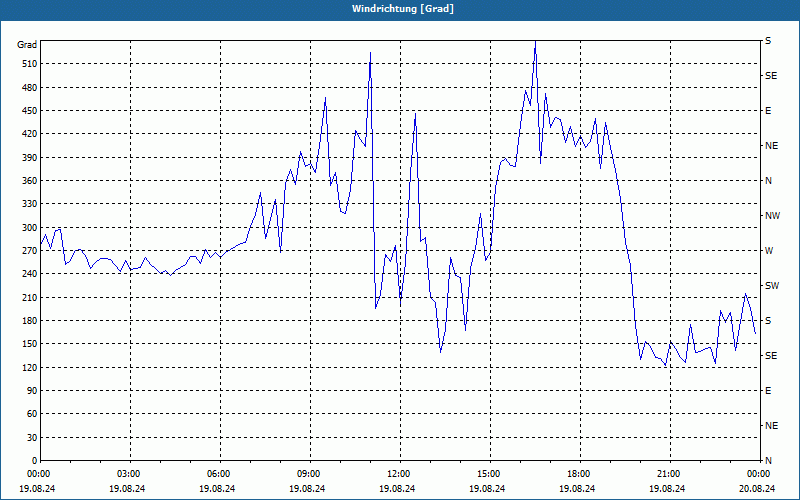Select the 510 value on the degree axis
The image size is (800, 500).
tap(30, 64)
